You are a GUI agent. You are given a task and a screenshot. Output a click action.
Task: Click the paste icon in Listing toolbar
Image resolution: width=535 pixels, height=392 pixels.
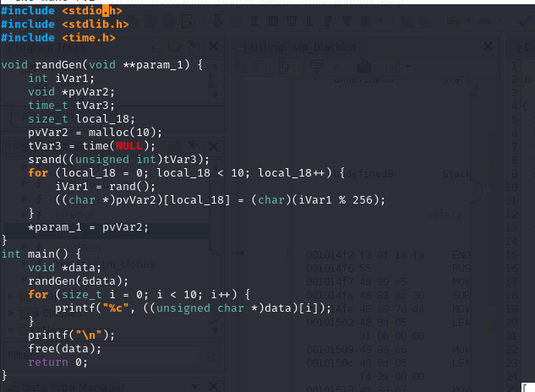(x=259, y=66)
